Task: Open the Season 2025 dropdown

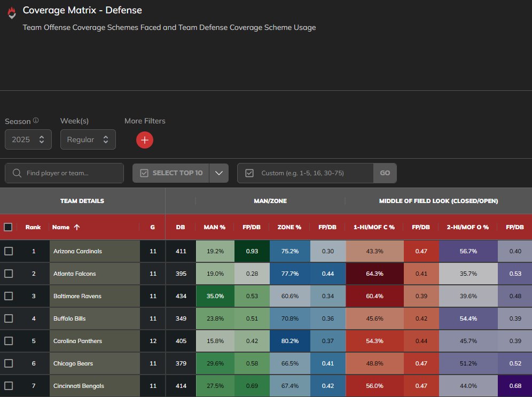Action: [x=28, y=139]
